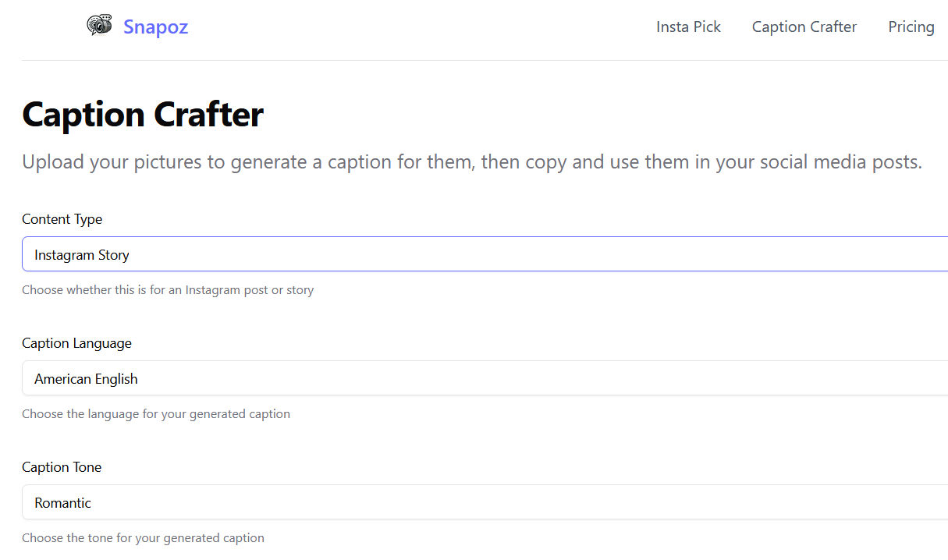This screenshot has width=948, height=560.
Task: Click the selected "American English" value
Action: [86, 379]
